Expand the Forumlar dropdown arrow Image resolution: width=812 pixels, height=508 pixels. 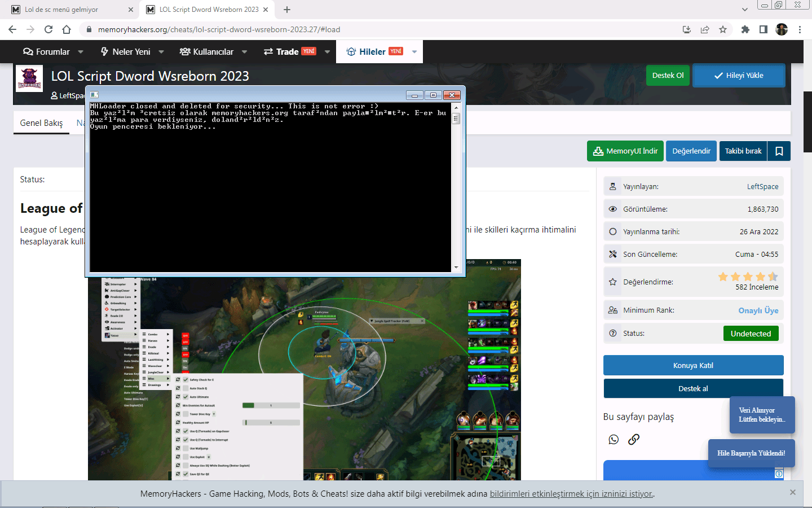click(x=81, y=52)
